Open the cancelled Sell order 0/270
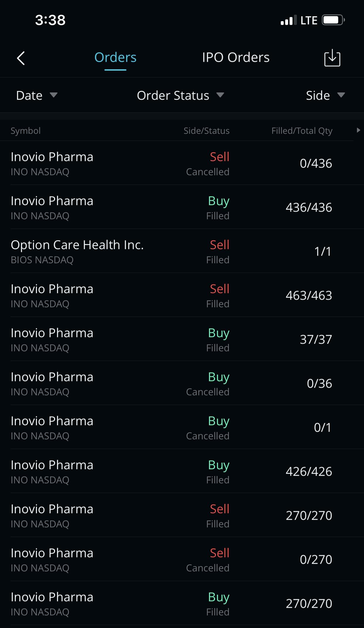 pyautogui.click(x=182, y=559)
